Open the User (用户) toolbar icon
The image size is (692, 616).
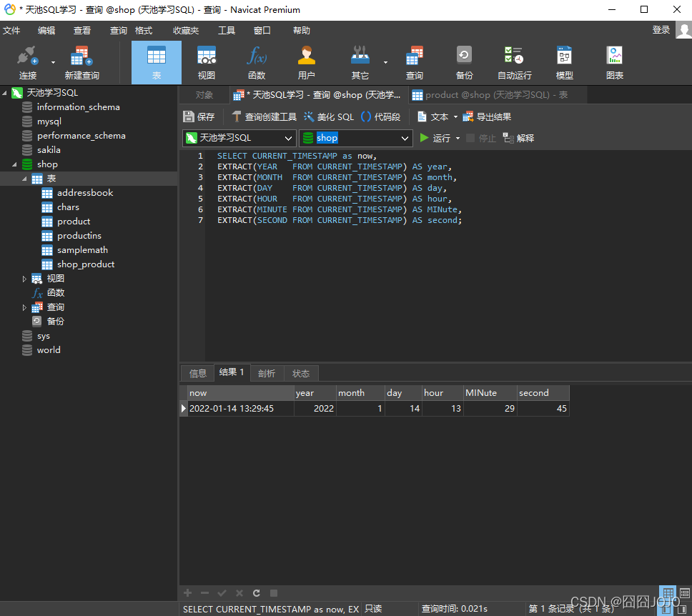click(306, 63)
